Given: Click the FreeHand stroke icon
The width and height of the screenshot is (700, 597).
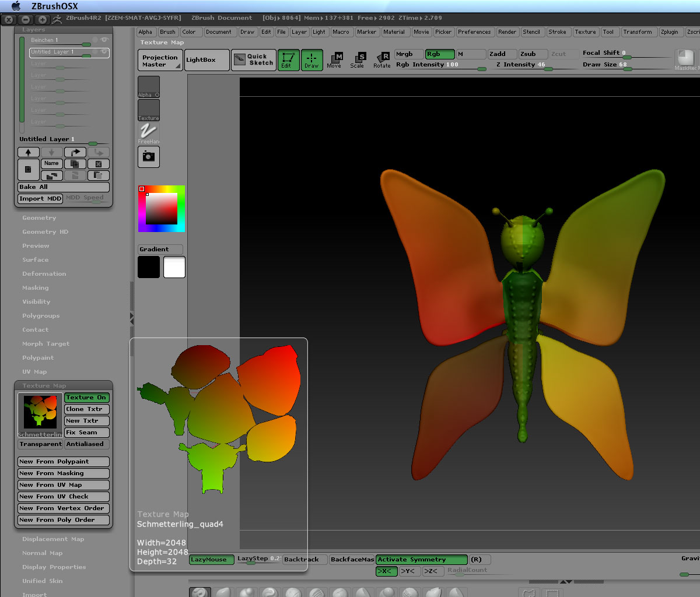Looking at the screenshot, I should click(148, 133).
